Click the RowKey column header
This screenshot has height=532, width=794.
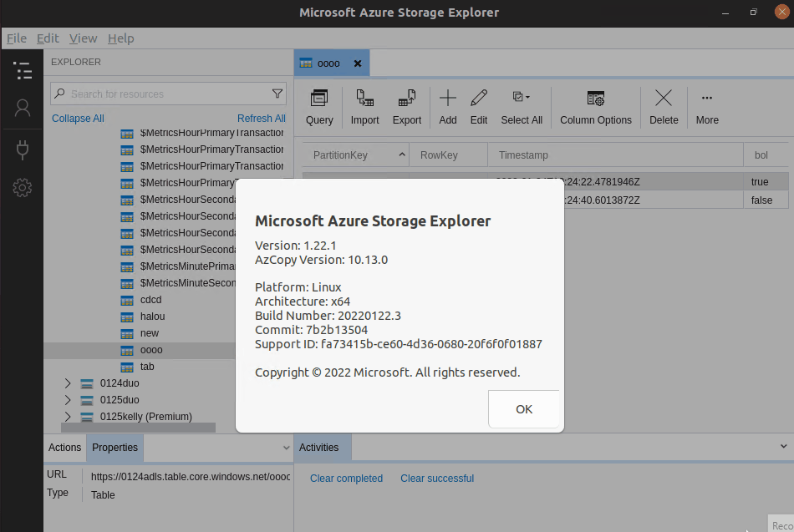pos(448,155)
